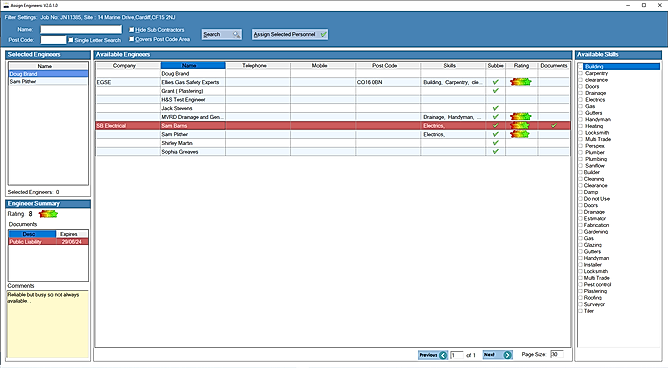Click the green tick on Assign Selected Personnel
Screen dimensions: 668x368
pos(323,34)
